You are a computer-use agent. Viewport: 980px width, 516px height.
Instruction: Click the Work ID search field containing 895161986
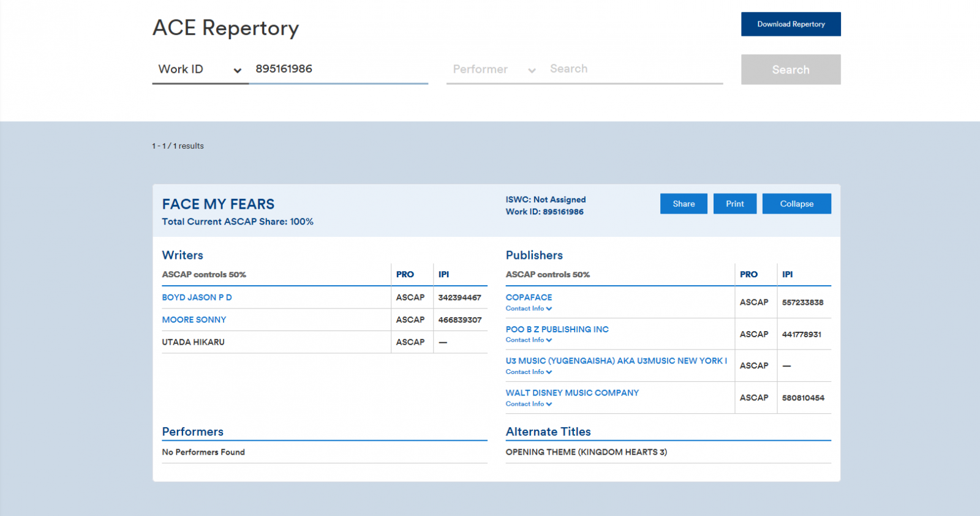(x=338, y=69)
